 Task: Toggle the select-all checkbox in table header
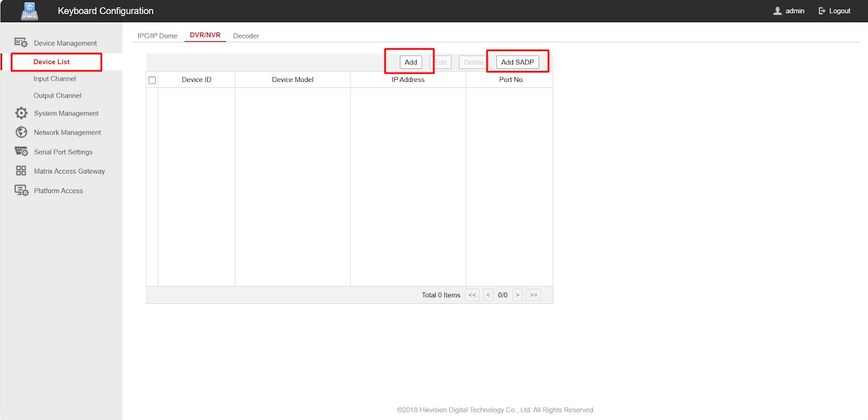click(x=152, y=80)
